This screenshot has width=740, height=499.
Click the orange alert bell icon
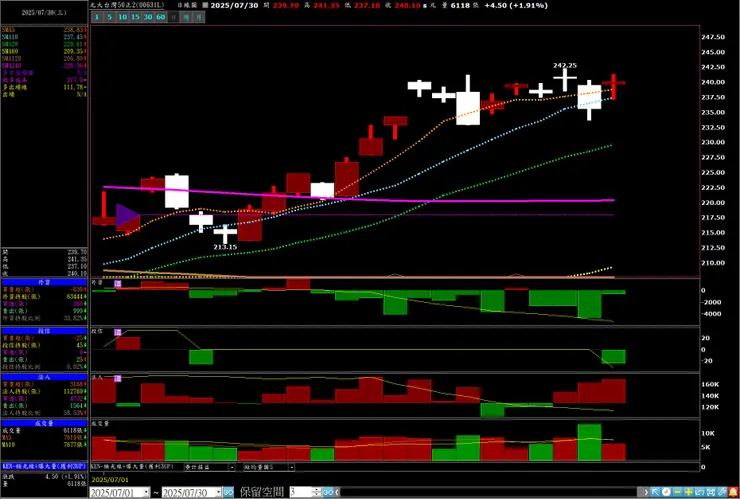[x=733, y=492]
